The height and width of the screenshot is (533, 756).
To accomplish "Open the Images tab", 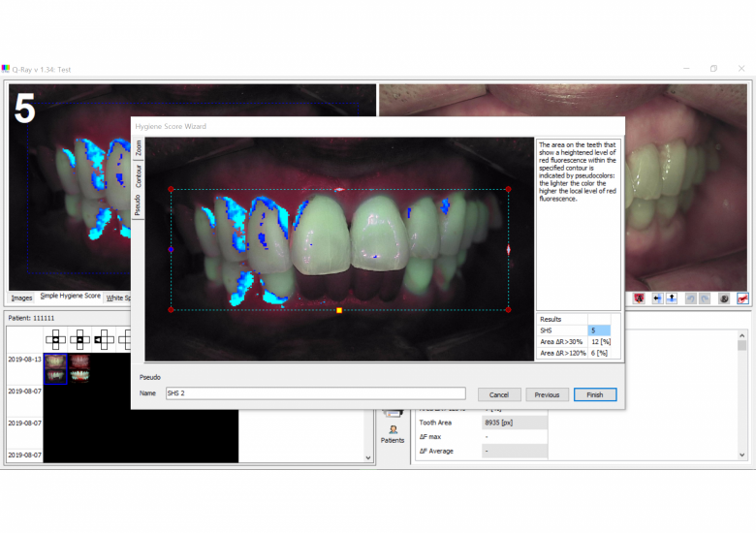I will (x=21, y=298).
